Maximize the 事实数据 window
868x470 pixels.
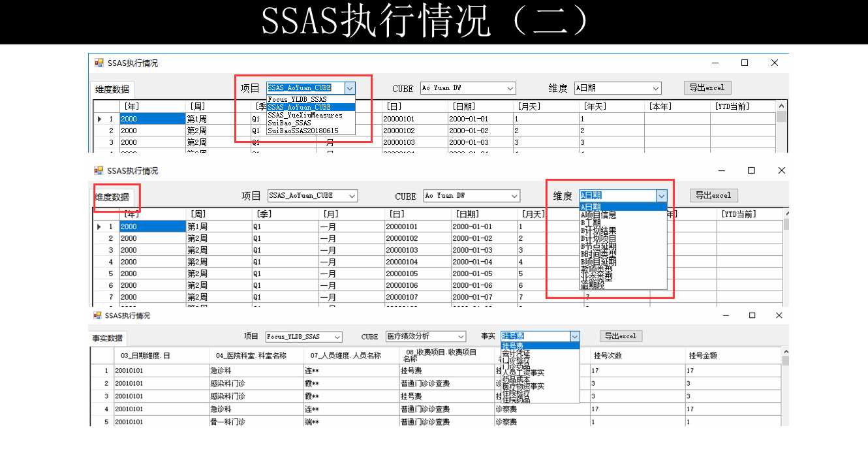752,315
